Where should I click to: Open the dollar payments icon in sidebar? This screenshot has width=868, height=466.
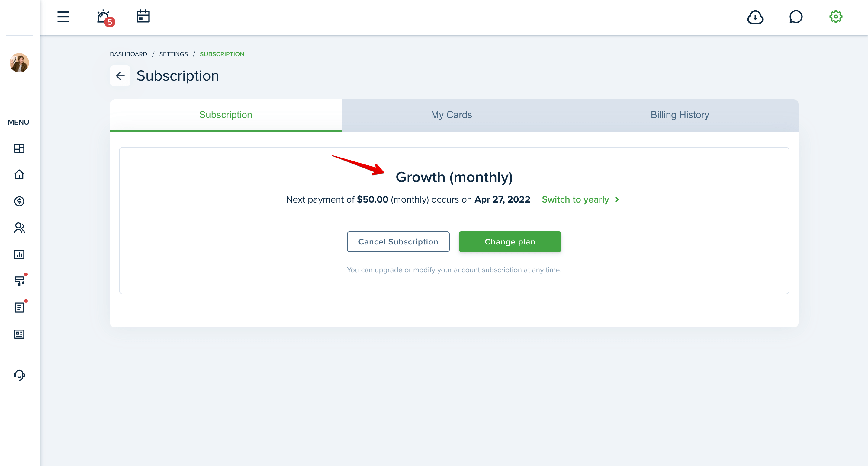pos(19,201)
